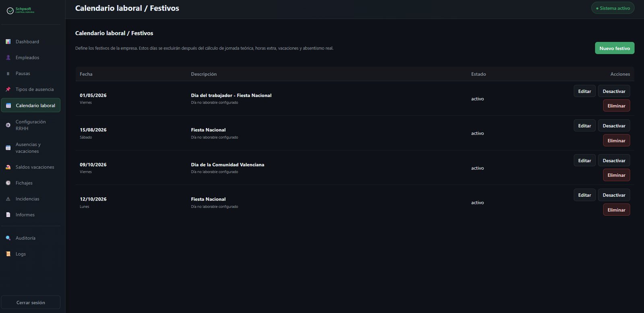
Task: Click the Empleados person icon
Action: (x=8, y=58)
